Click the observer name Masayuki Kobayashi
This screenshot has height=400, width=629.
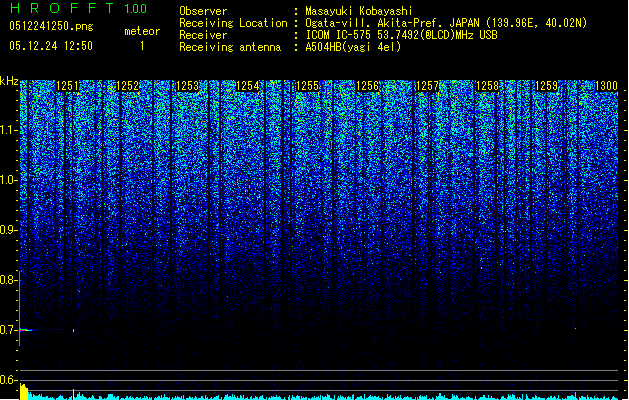(x=359, y=11)
